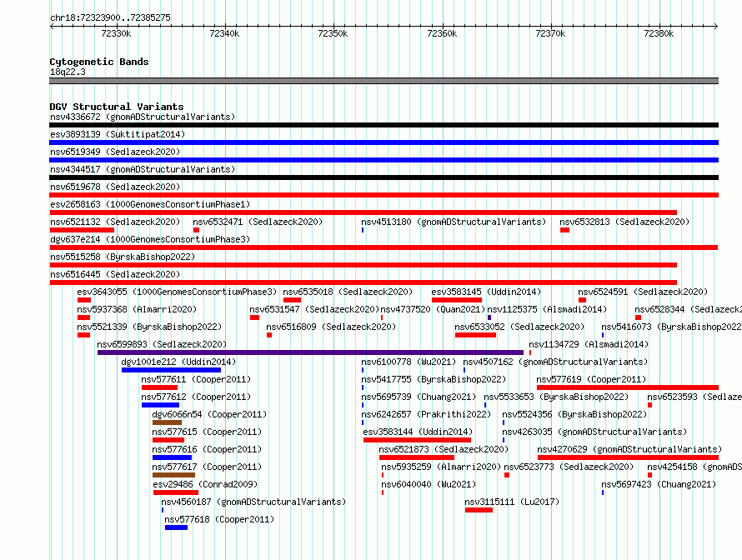Select the red bar under nsv6535018

click(292, 300)
